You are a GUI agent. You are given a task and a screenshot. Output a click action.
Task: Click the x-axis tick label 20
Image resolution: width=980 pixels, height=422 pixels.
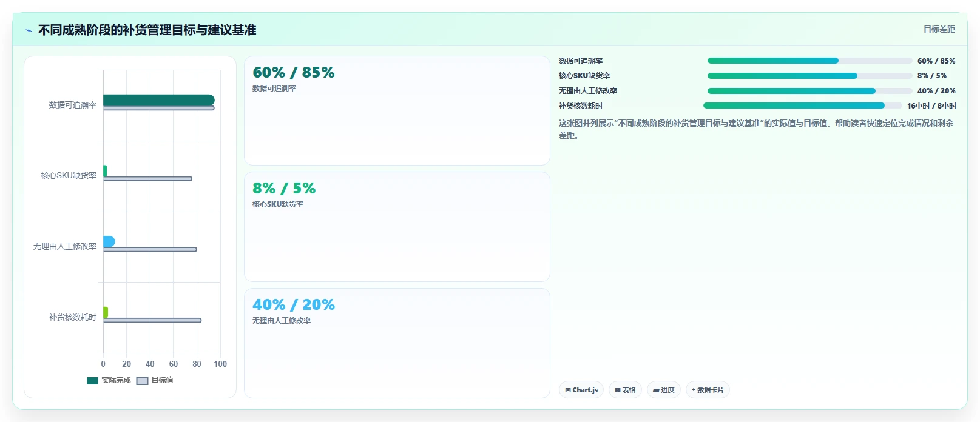click(126, 364)
